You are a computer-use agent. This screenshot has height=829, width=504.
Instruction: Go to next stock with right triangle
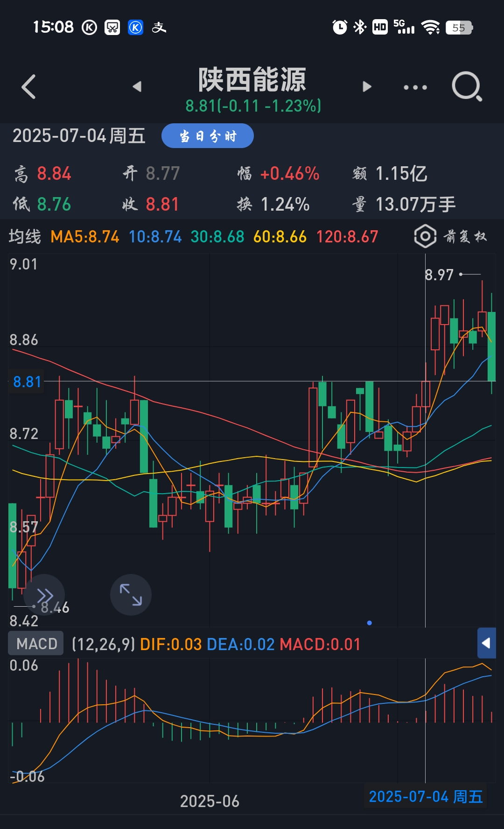pyautogui.click(x=367, y=86)
